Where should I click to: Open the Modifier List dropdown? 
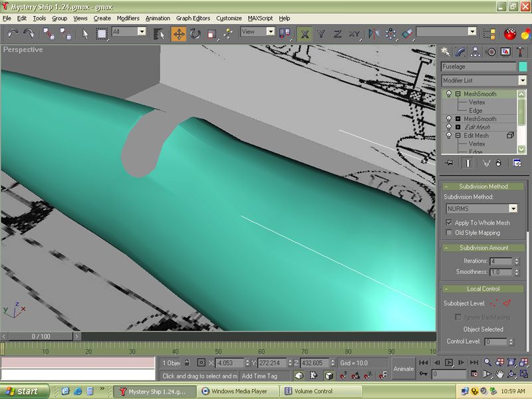(x=522, y=80)
